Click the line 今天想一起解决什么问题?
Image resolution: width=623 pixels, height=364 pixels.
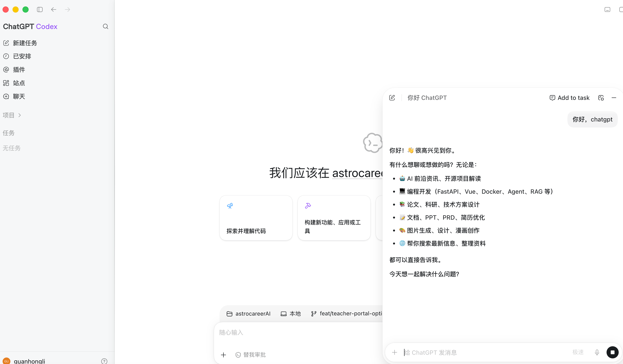pyautogui.click(x=424, y=274)
